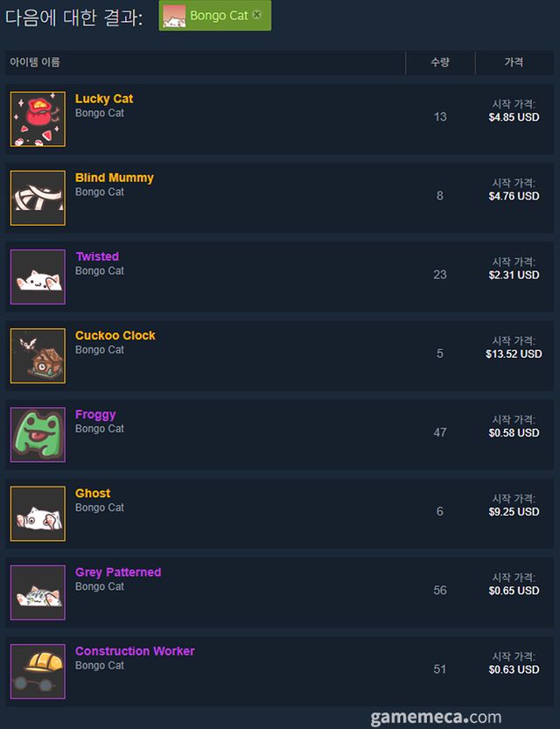Sort listings by 가격 column
Viewport: 560px width, 729px height.
[x=514, y=63]
